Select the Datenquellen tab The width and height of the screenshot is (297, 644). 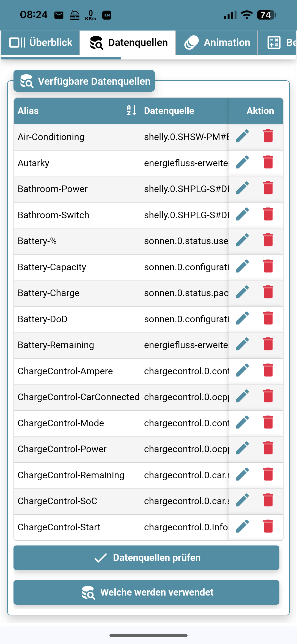[128, 43]
